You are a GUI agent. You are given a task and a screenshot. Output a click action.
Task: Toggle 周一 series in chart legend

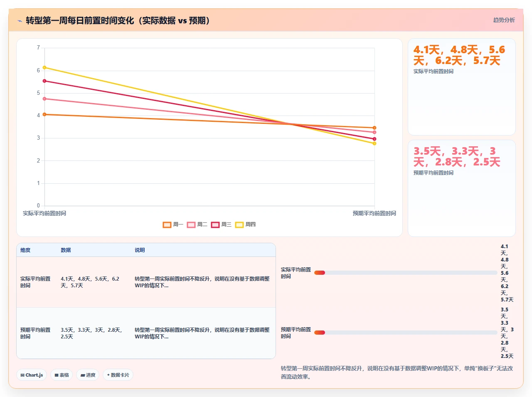click(x=173, y=224)
